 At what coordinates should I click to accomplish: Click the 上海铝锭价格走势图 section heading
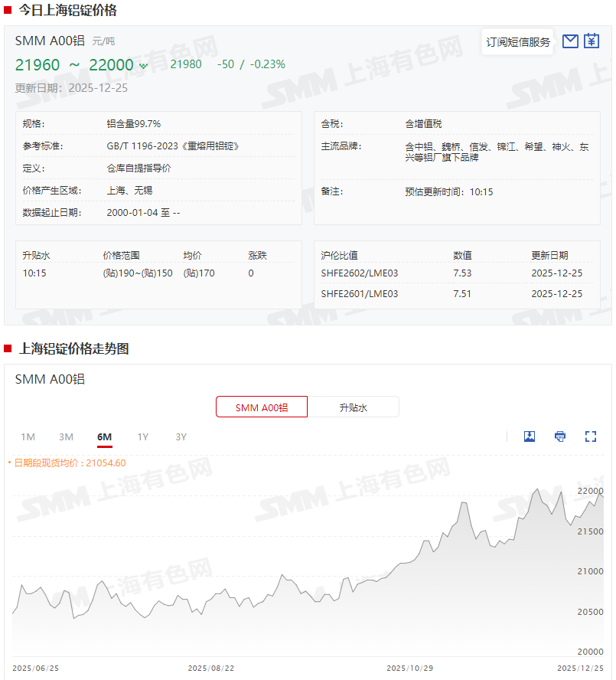pos(73,349)
